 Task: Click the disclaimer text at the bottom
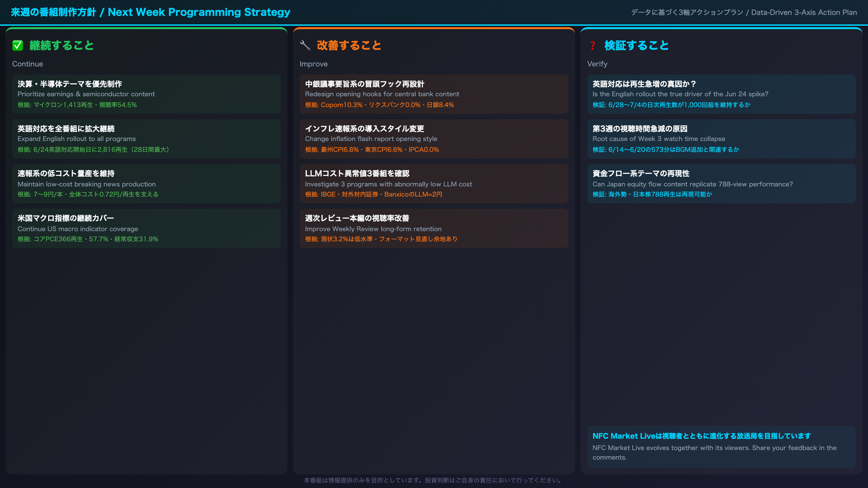click(x=434, y=480)
